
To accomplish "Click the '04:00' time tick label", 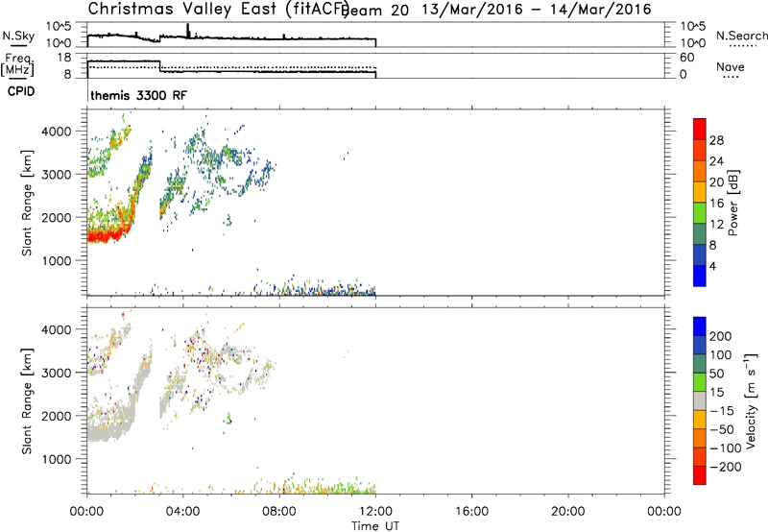I will pyautogui.click(x=182, y=512).
